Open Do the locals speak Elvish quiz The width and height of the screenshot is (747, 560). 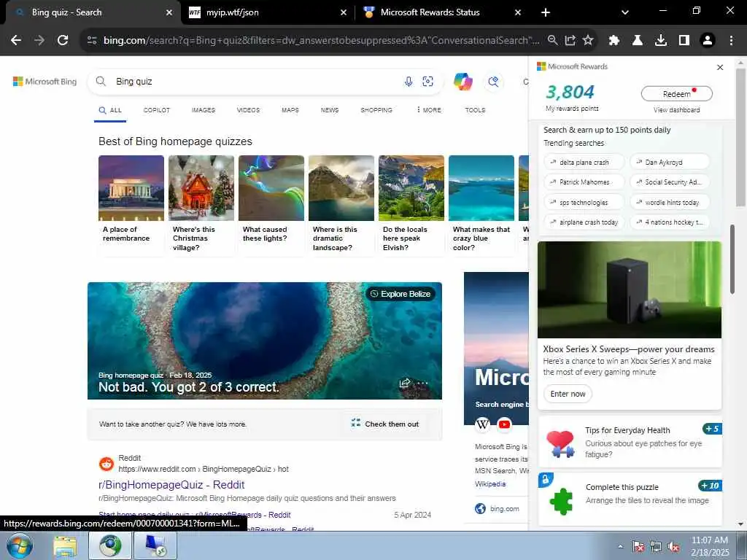coord(411,206)
